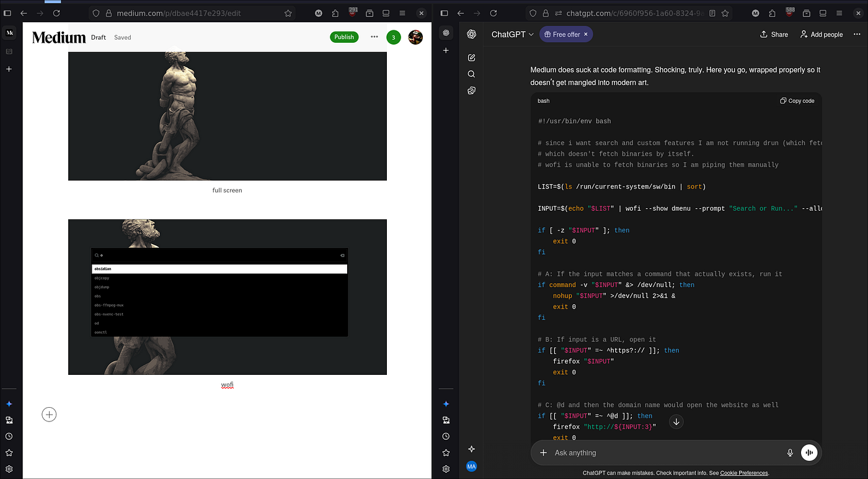Bookmark the chatgpt.com page with the star
The width and height of the screenshot is (868, 479).
[725, 13]
